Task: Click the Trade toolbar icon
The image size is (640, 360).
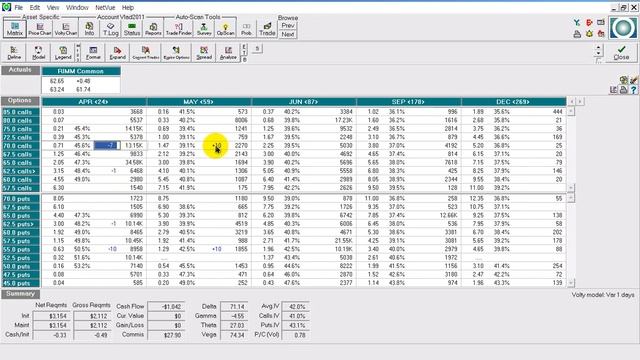Action: pyautogui.click(x=267, y=29)
